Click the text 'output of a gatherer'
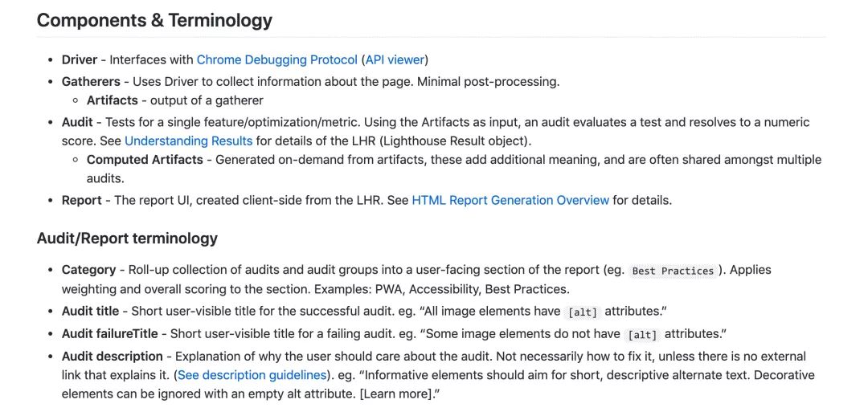 [207, 100]
